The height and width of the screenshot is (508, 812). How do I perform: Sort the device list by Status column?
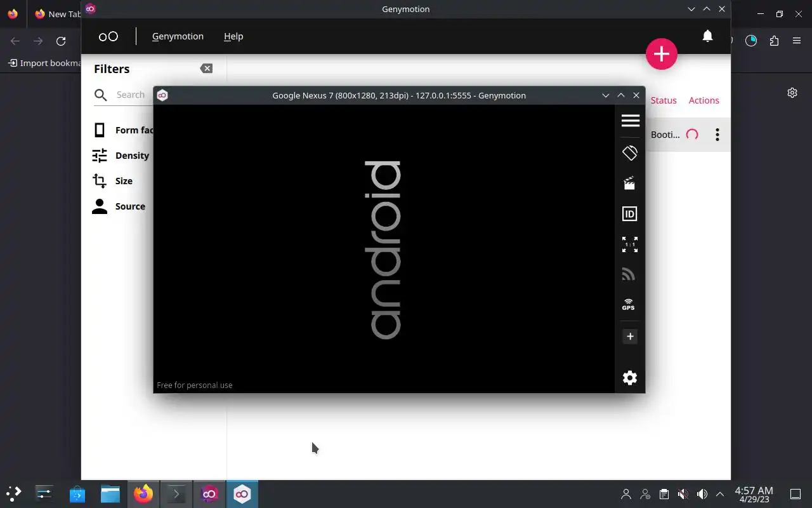click(x=664, y=100)
